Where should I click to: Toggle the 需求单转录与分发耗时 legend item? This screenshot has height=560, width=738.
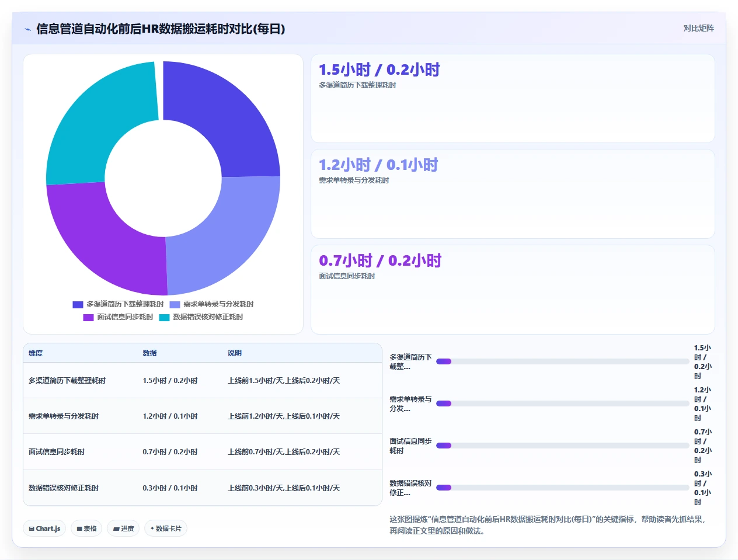(x=211, y=304)
